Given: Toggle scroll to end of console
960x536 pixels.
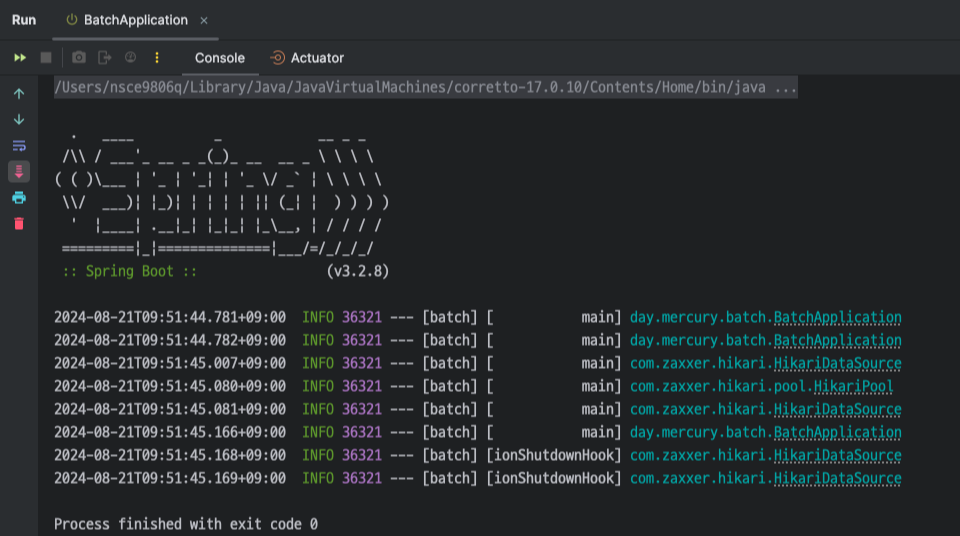Looking at the screenshot, I should point(19,172).
